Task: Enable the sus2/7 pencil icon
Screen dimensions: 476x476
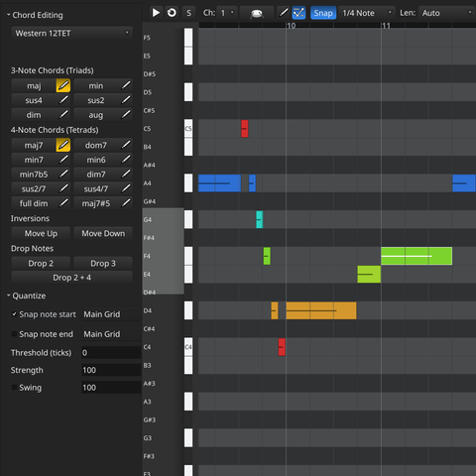Action: click(63, 188)
